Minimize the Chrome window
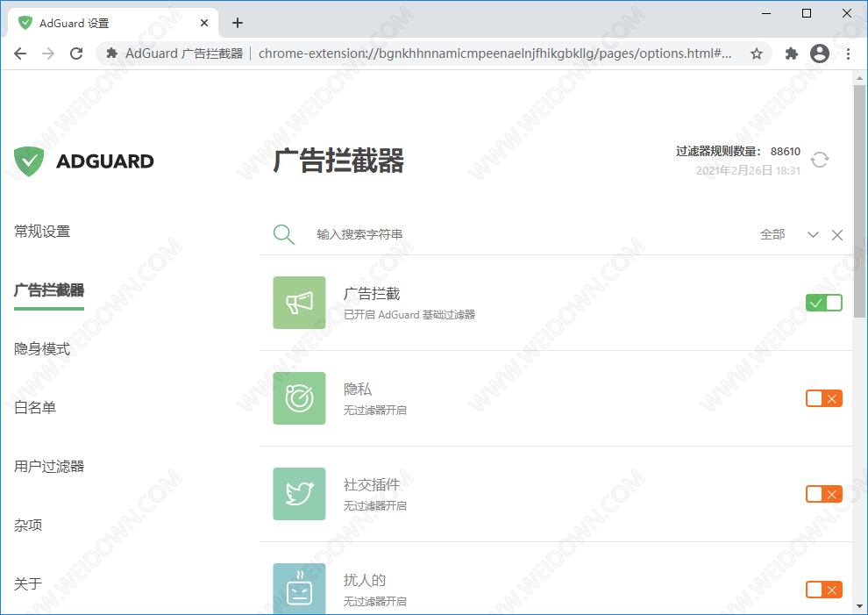The image size is (868, 615). [x=766, y=13]
